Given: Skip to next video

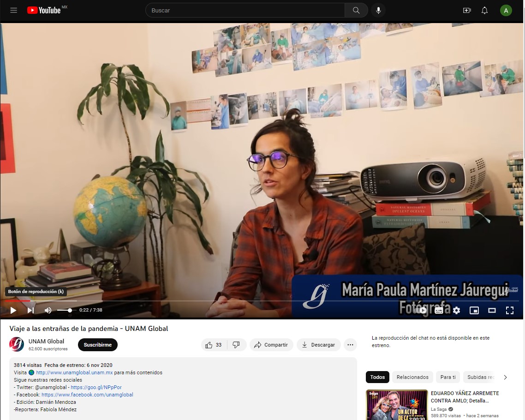Looking at the screenshot, I should [x=30, y=310].
